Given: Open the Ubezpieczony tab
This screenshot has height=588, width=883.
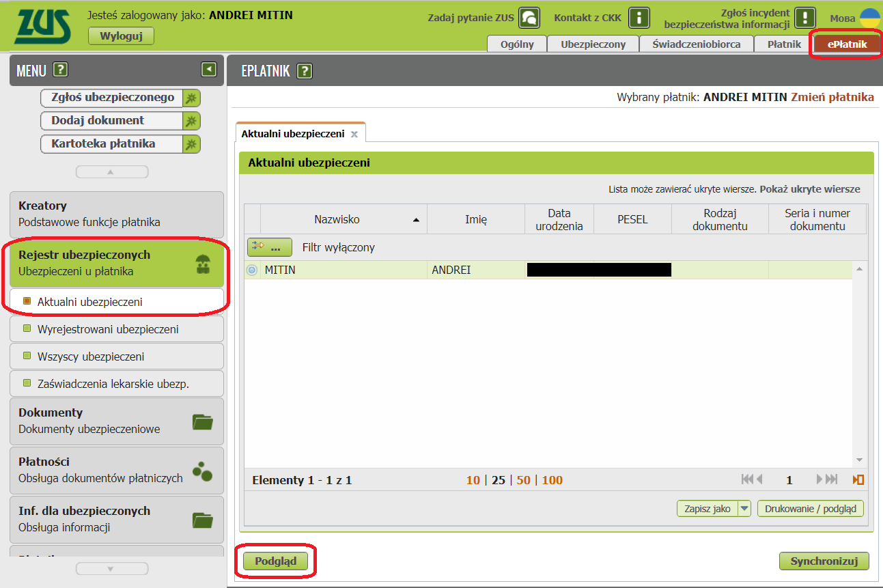Looking at the screenshot, I should pos(593,44).
